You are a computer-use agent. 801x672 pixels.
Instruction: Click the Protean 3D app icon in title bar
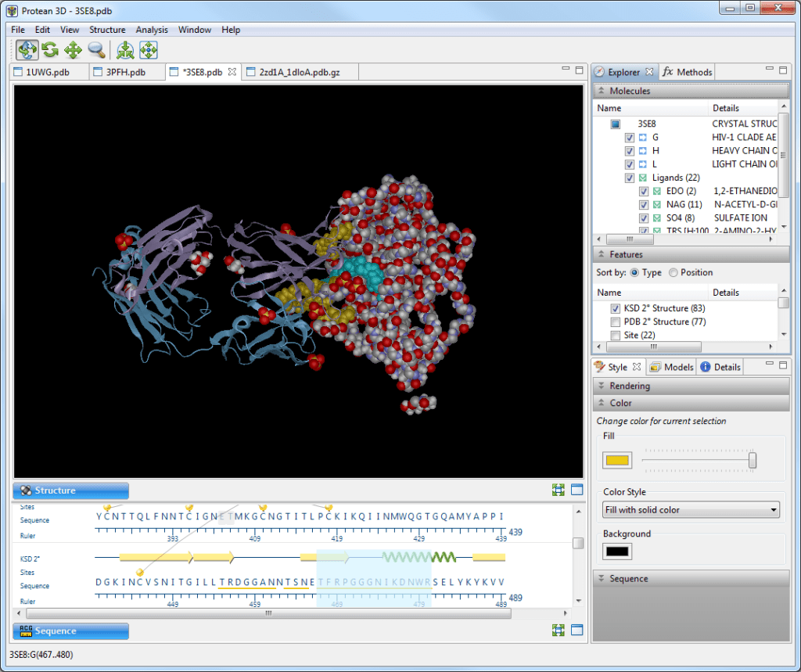[x=12, y=11]
